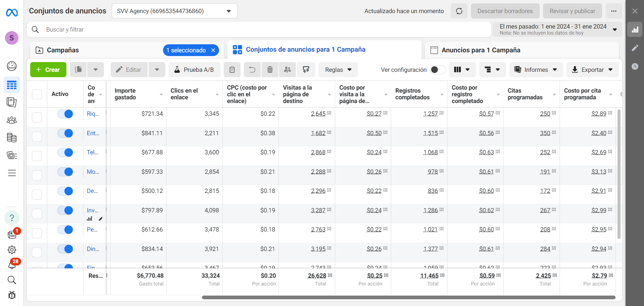Open the all tools hamburger menu

pyautogui.click(x=12, y=173)
